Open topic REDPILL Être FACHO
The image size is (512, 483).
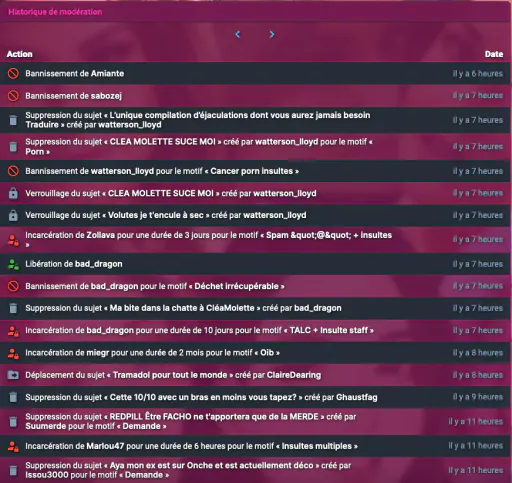tap(214, 416)
